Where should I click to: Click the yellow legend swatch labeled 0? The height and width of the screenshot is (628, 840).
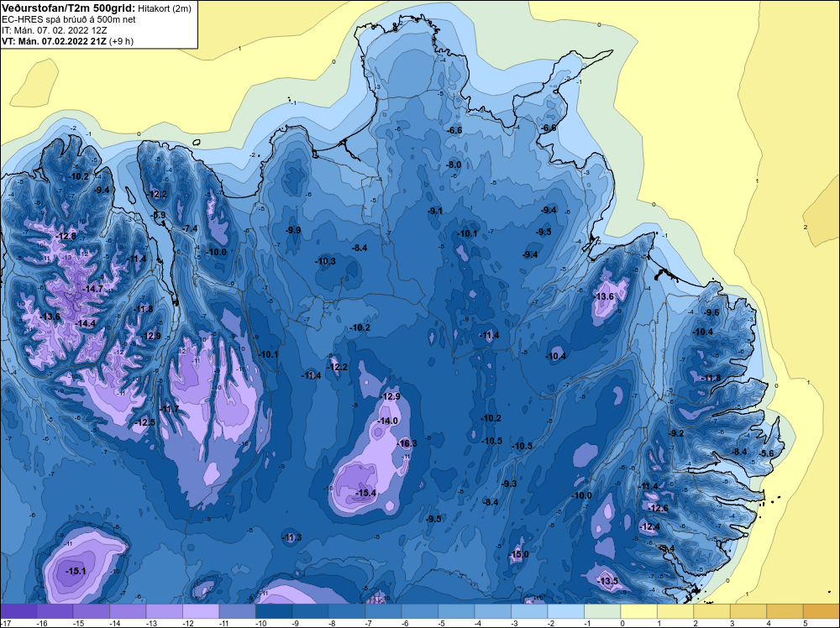(x=638, y=611)
